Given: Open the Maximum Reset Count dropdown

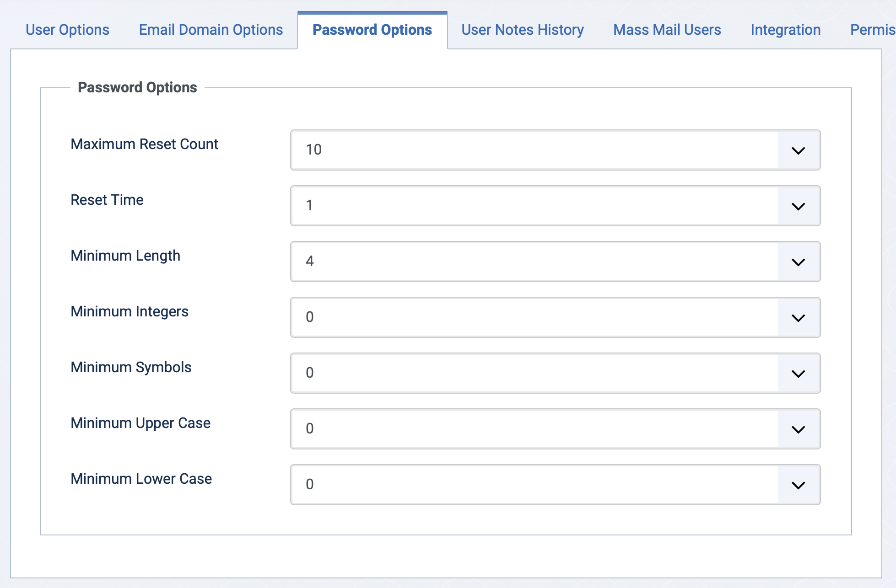Looking at the screenshot, I should click(x=555, y=150).
